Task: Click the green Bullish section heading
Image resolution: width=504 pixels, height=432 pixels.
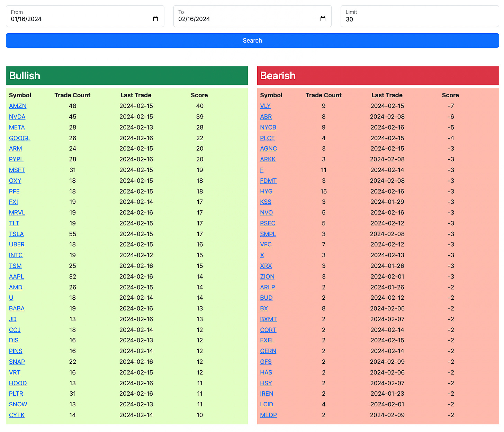Action: [x=127, y=76]
